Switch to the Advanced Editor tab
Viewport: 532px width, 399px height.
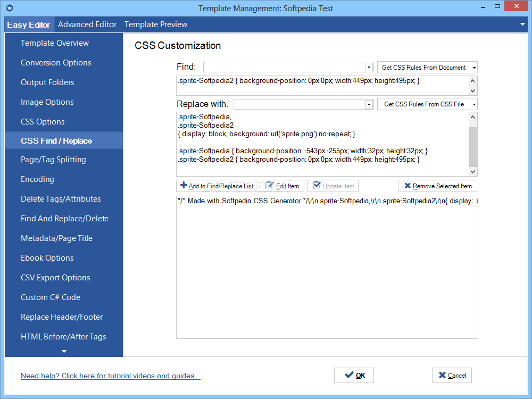(x=87, y=24)
